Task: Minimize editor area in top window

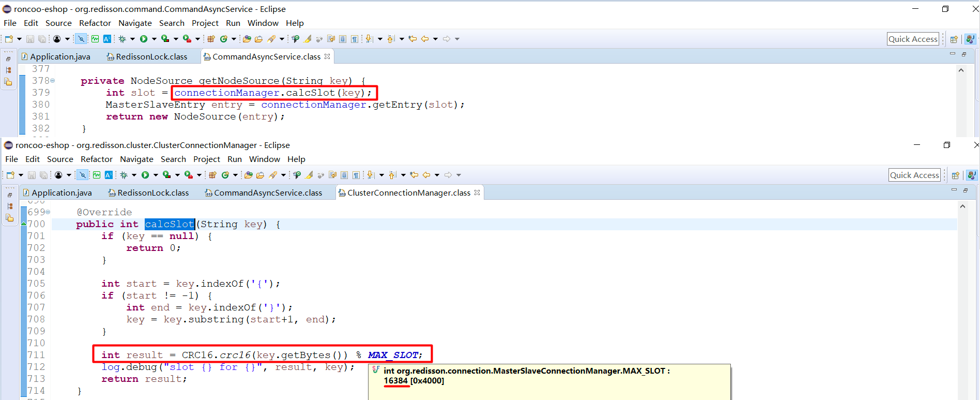Action: (953, 54)
